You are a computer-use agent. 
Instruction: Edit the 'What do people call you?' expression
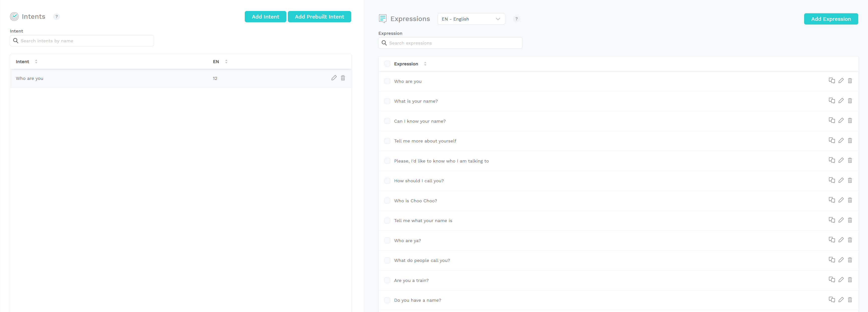click(x=841, y=260)
